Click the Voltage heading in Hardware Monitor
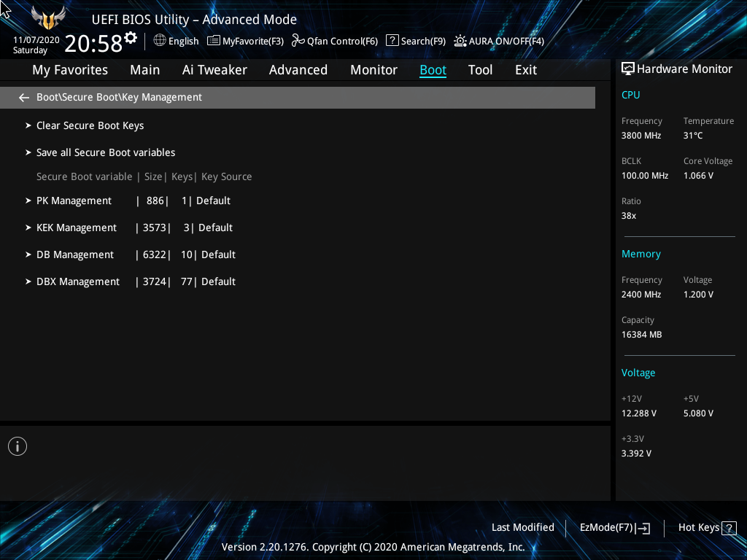The image size is (747, 560). [638, 373]
